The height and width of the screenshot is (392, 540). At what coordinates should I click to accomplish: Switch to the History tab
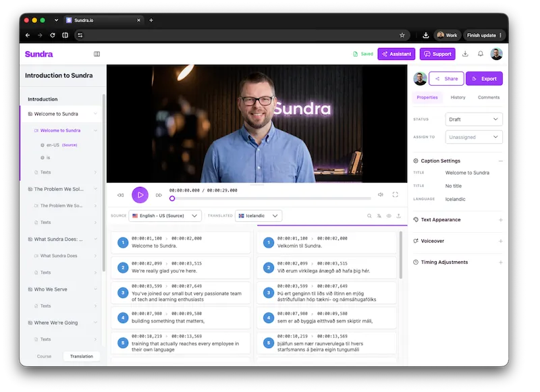[458, 97]
